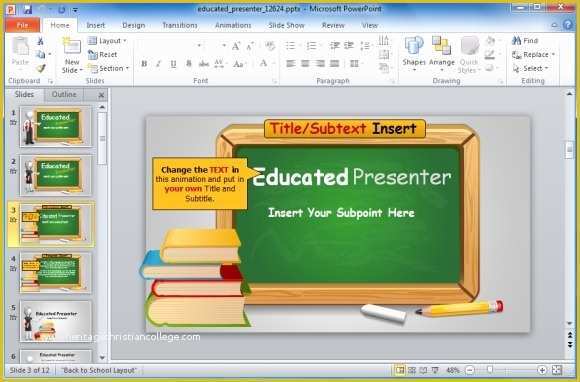The image size is (580, 382).
Task: Select slide 5 thumbnail
Action: pos(55,321)
